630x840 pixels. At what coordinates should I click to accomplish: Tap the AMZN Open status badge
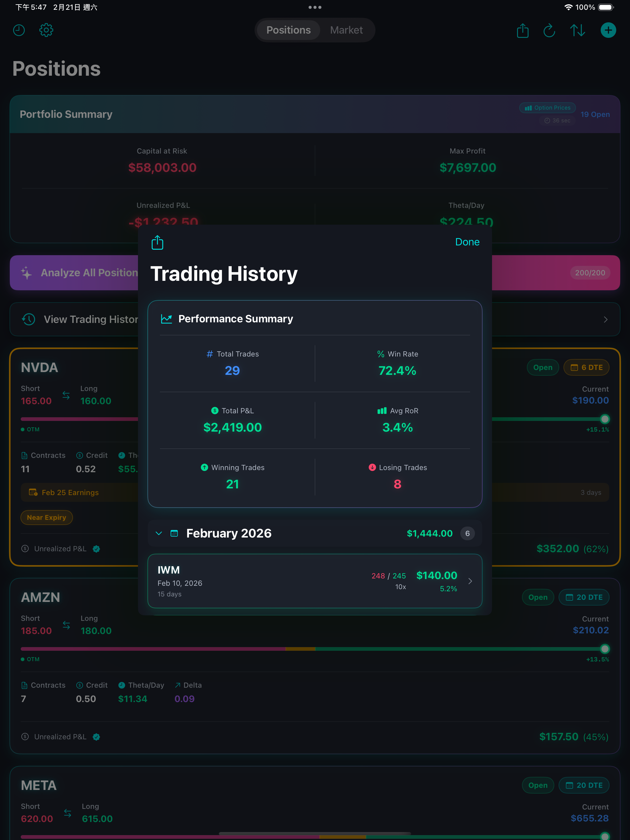(x=538, y=597)
